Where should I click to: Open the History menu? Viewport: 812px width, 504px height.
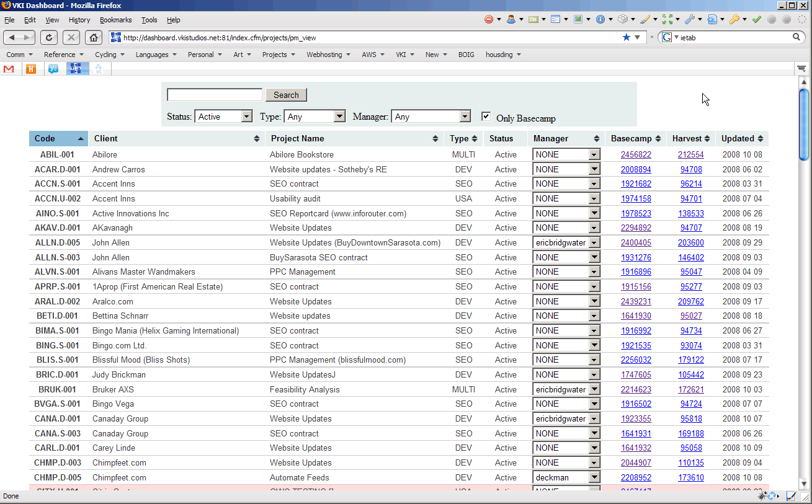(x=79, y=20)
